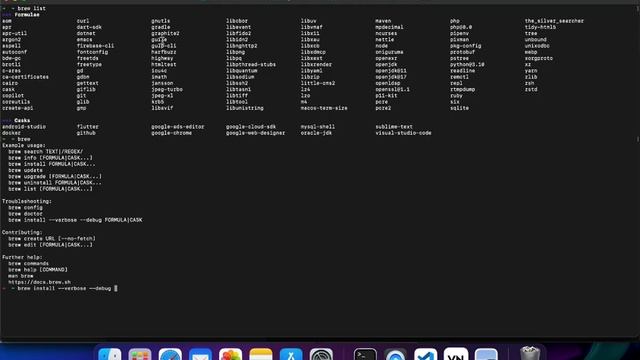Open the Mail app in the Dock

(200, 354)
